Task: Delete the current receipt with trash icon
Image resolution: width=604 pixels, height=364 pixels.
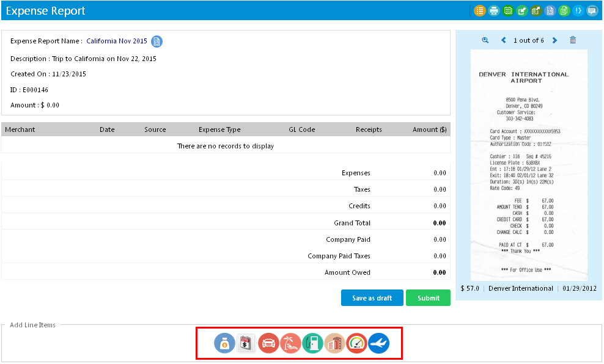Action: 573,40
